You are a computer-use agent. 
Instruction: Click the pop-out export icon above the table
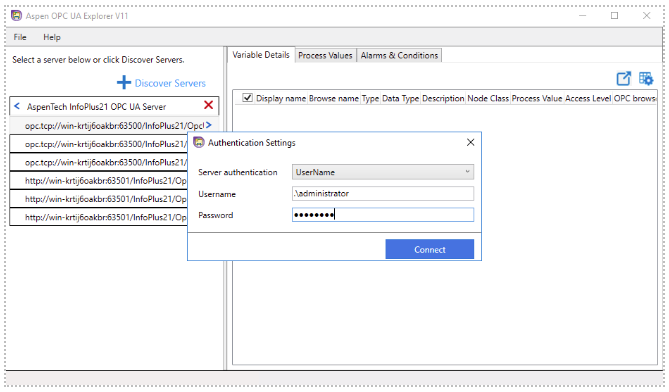[623, 78]
